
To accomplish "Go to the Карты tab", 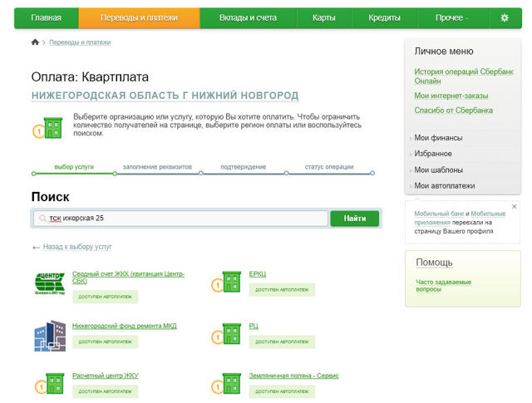I will (324, 17).
